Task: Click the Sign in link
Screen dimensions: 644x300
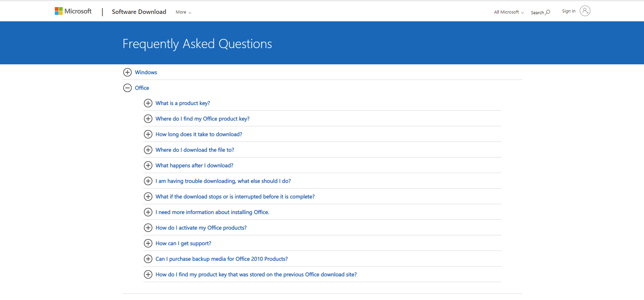Action: coord(568,11)
